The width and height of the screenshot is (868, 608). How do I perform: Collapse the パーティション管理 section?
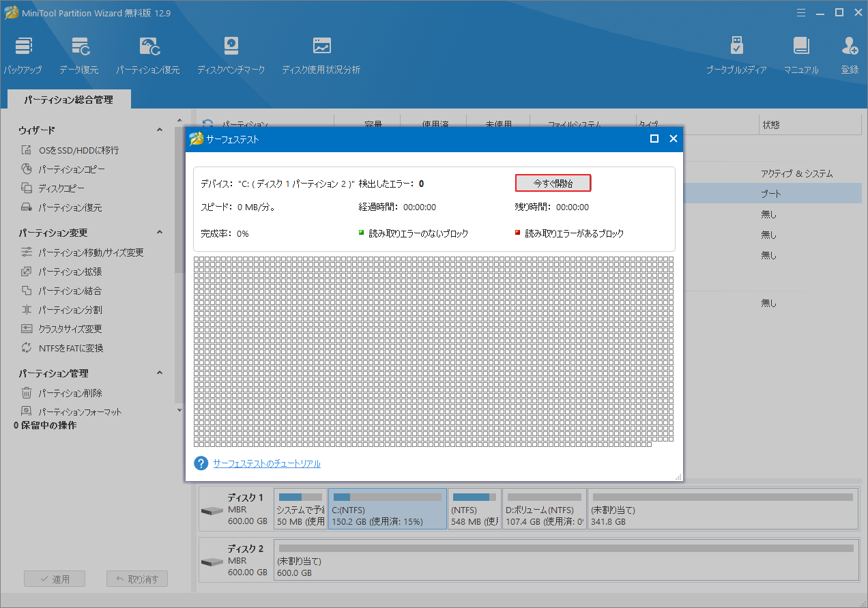[160, 373]
